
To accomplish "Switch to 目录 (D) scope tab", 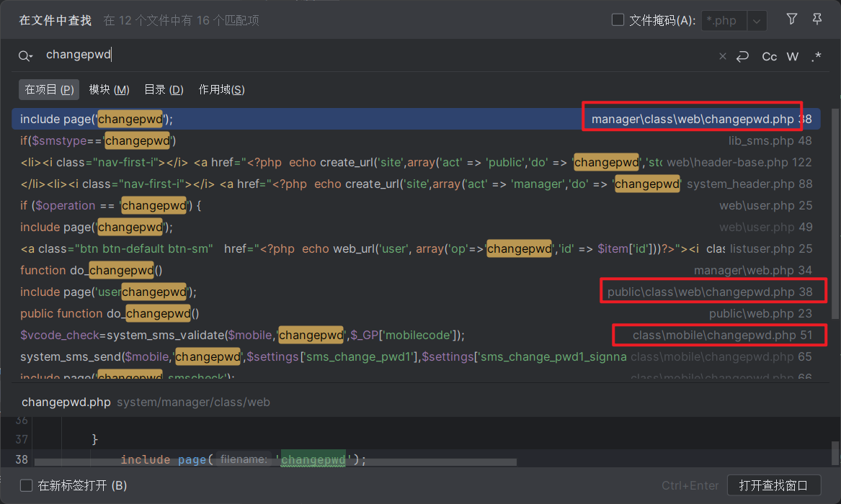I will click(164, 89).
